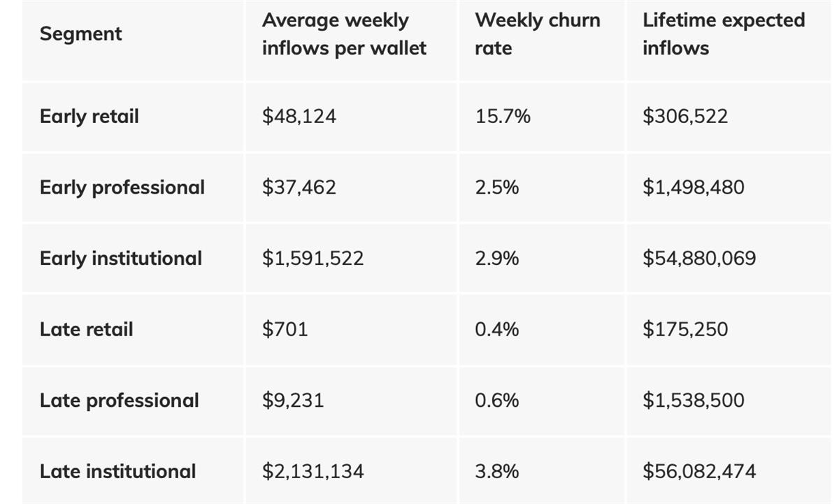Screen dimensions: 839x504
Task: Select the Early retail row label
Action: tap(89, 116)
